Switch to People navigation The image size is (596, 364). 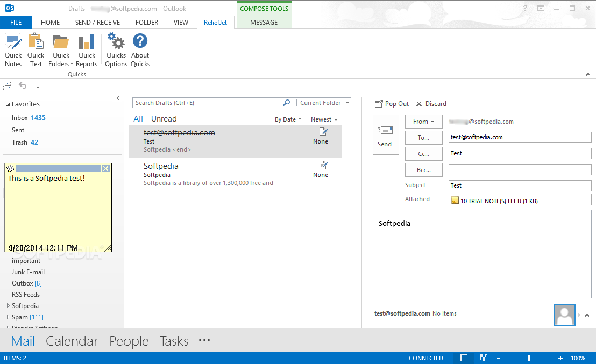129,341
